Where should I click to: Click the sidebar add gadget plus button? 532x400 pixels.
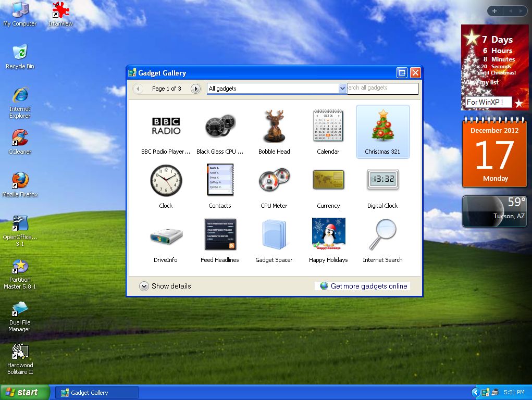[494, 11]
